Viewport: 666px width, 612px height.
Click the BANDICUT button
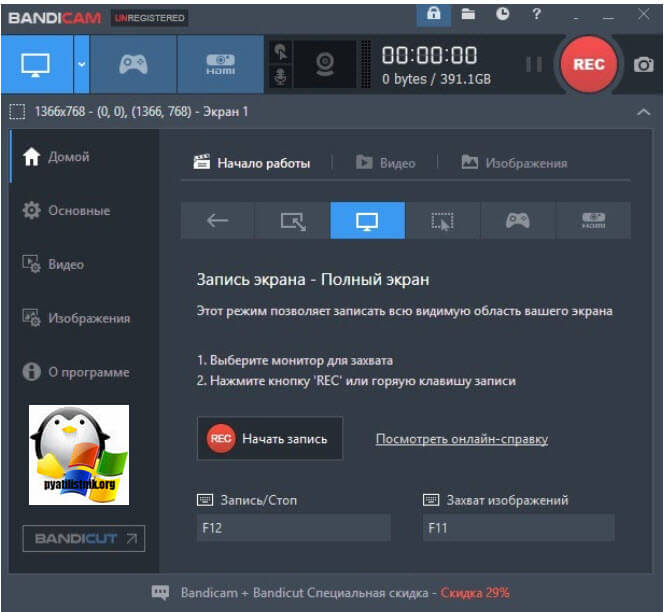(x=84, y=539)
